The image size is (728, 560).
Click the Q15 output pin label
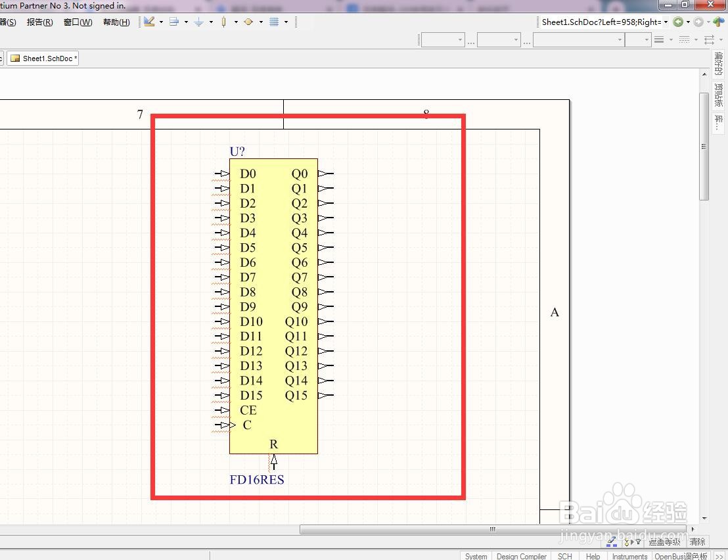pos(296,395)
